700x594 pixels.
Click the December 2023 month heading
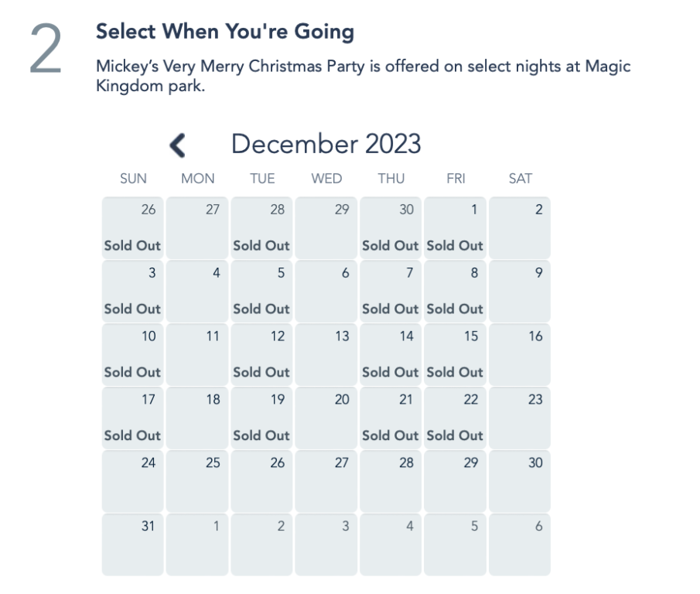click(326, 144)
